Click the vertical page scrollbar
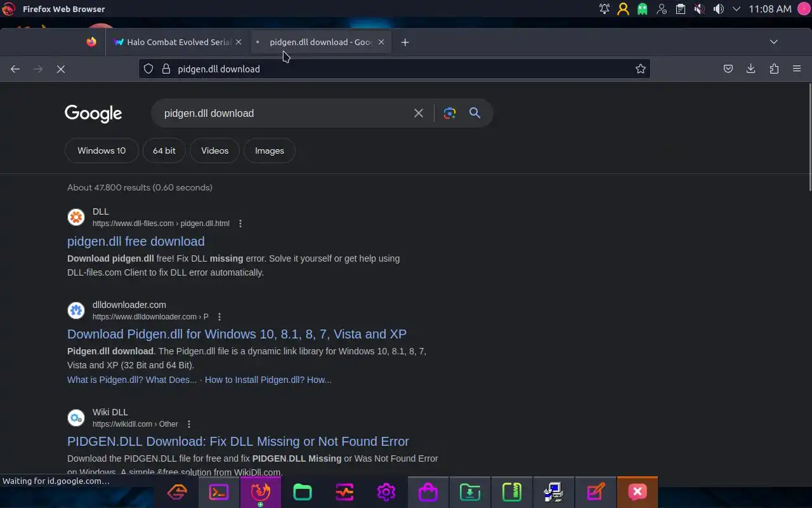This screenshot has height=508, width=812. (809, 137)
